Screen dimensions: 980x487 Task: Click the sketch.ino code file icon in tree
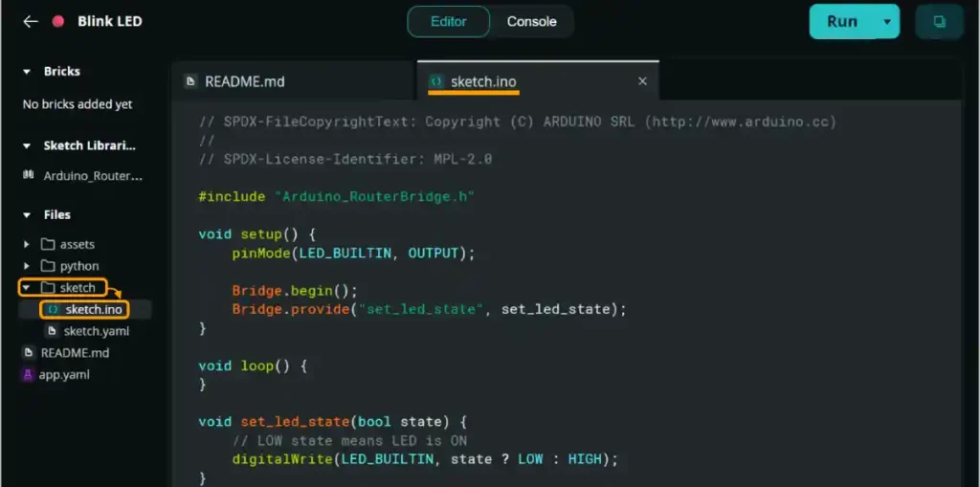click(54, 309)
